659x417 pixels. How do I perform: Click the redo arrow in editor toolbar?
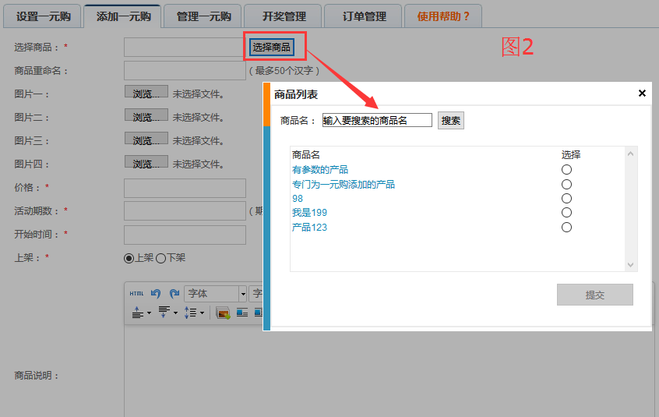(x=174, y=293)
